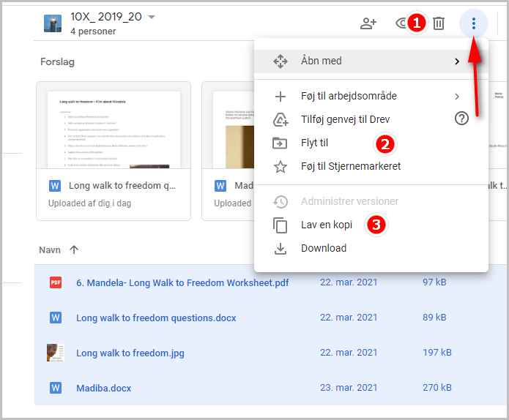Click the Word icon of questions.docx

(x=56, y=318)
